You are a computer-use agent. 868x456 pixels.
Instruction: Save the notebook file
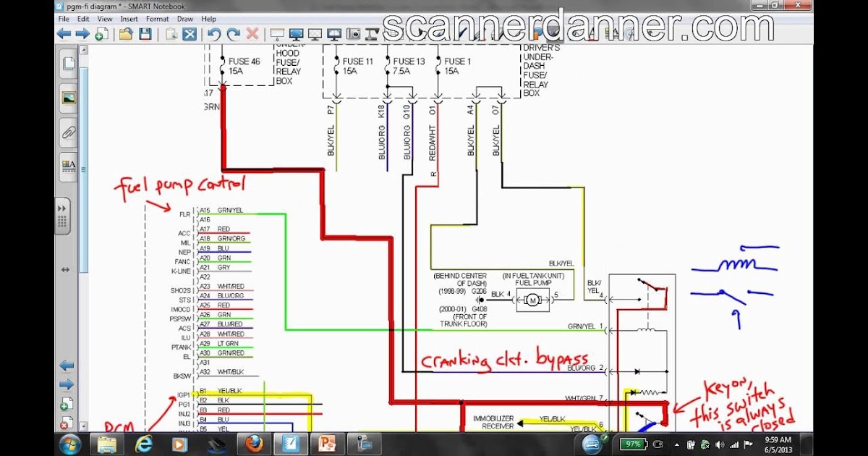point(145,34)
